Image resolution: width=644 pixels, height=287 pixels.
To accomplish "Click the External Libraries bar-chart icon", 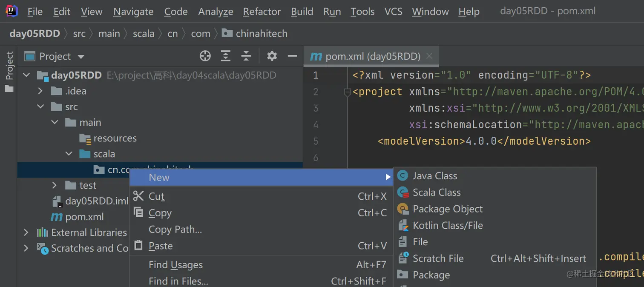I will click(x=42, y=232).
